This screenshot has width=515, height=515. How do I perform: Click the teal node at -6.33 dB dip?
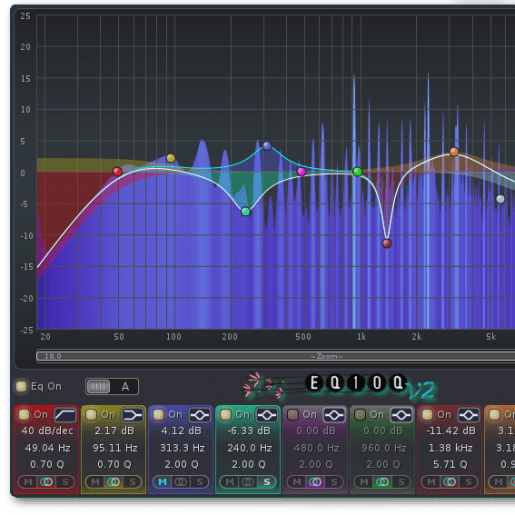[246, 211]
